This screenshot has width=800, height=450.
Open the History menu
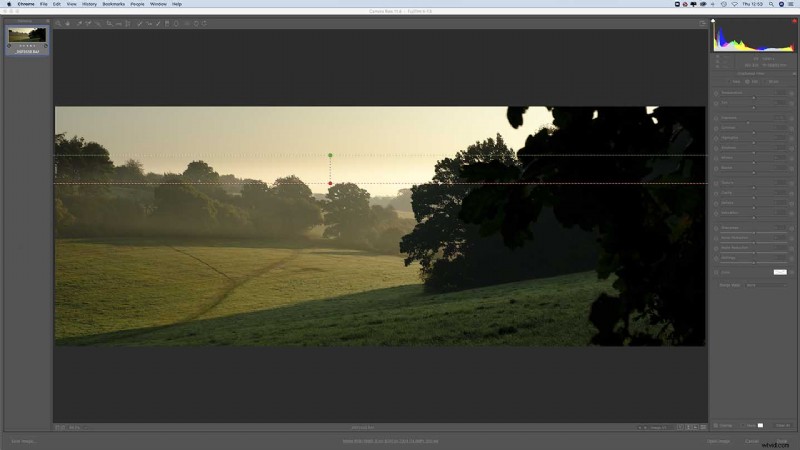click(89, 4)
